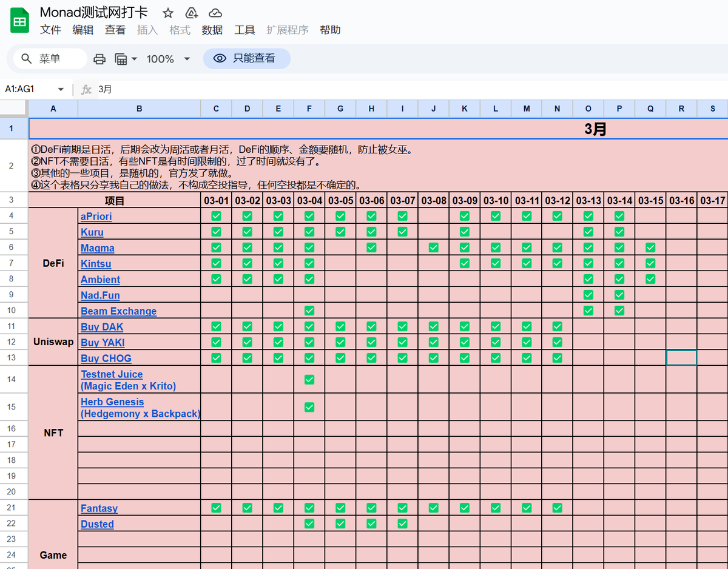Toggle the Dusted checkbox for 03-07
Image resolution: width=728 pixels, height=569 pixels.
click(402, 524)
